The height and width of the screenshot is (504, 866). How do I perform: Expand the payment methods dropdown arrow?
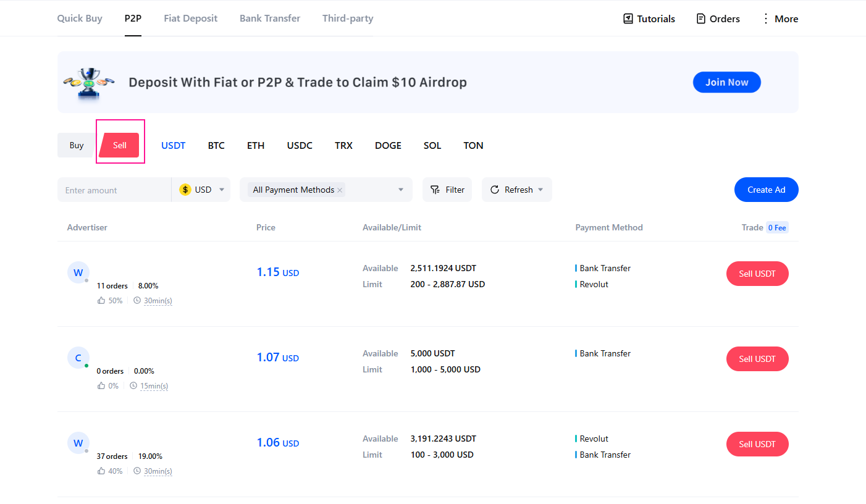[x=401, y=190]
